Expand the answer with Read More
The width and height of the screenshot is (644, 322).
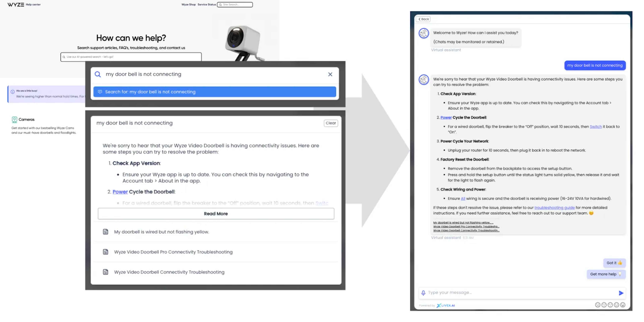pos(216,214)
